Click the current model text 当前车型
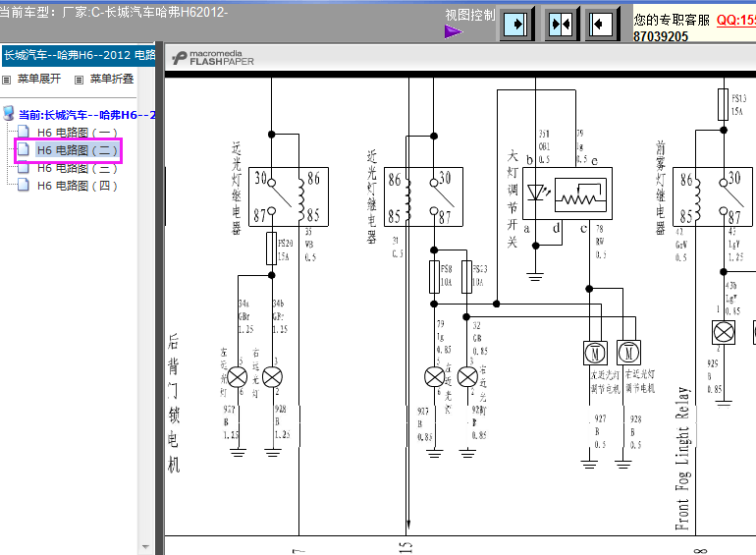This screenshot has width=756, height=555. (113, 12)
